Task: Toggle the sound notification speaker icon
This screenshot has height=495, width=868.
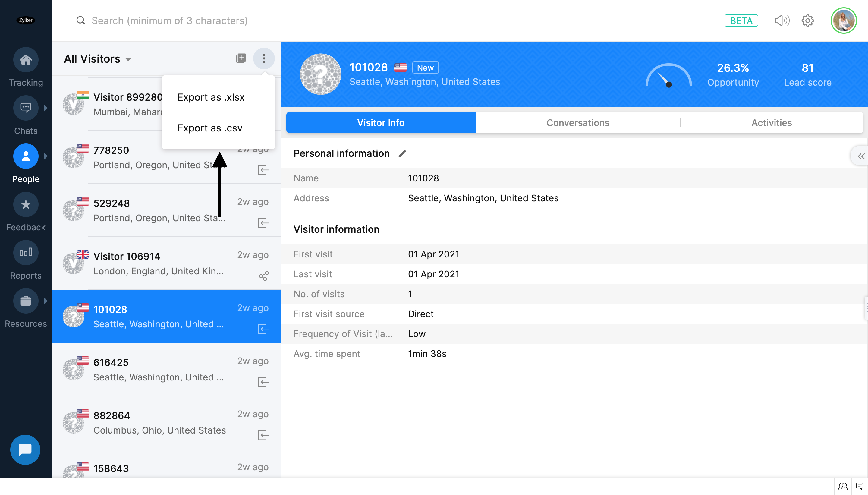Action: 782,21
